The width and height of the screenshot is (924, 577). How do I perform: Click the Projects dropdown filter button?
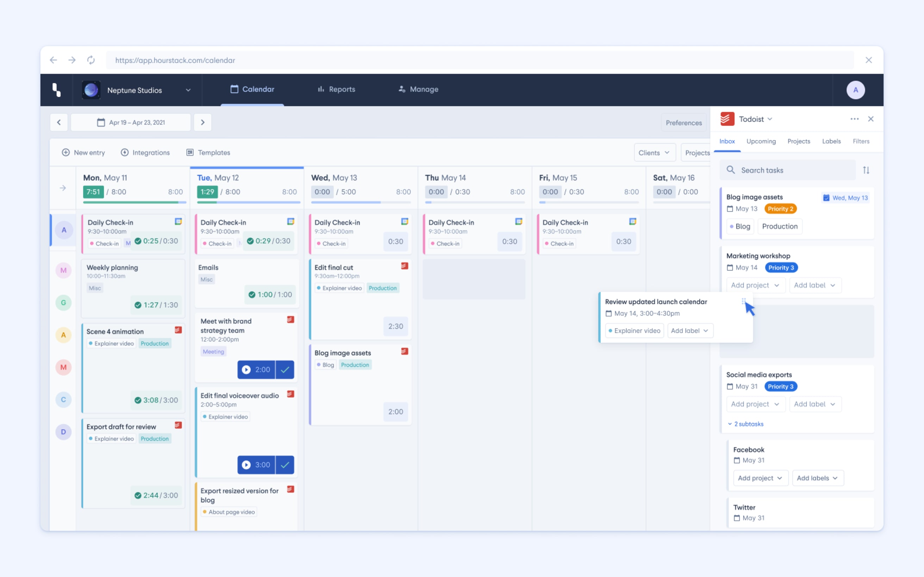coord(697,152)
